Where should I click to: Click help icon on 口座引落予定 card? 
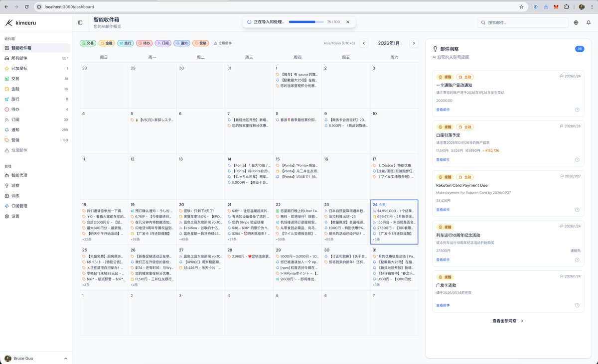coord(577,160)
